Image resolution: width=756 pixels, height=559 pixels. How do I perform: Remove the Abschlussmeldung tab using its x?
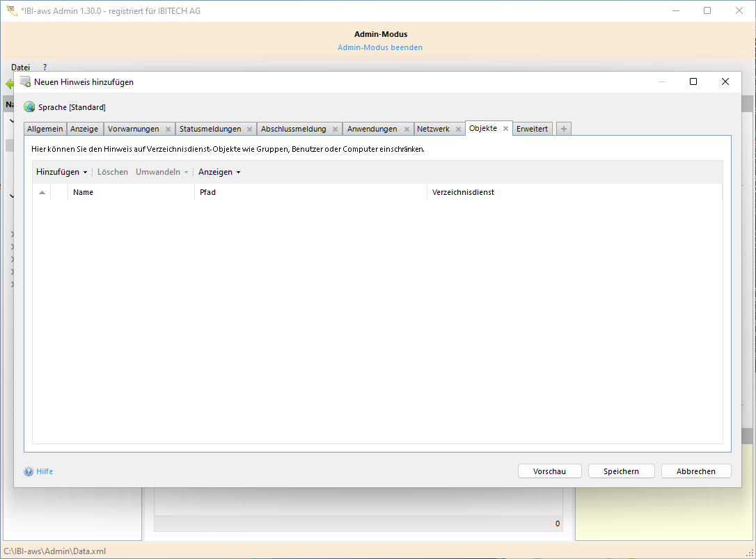(x=335, y=129)
